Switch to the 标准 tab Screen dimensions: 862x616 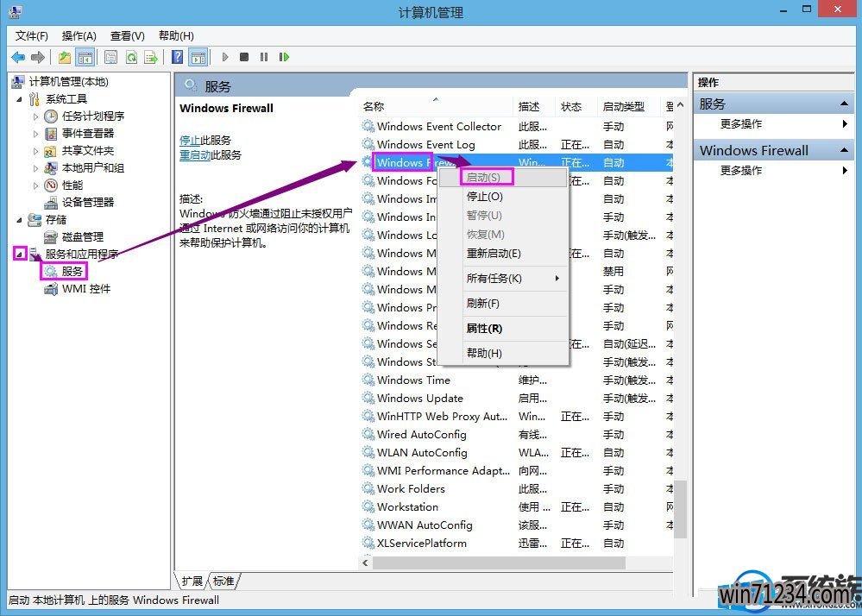[x=223, y=581]
